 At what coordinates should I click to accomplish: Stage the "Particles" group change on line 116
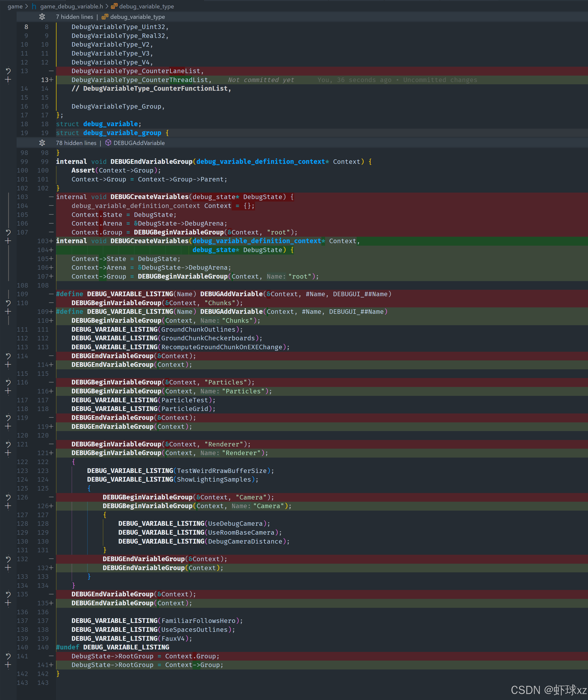(8, 391)
